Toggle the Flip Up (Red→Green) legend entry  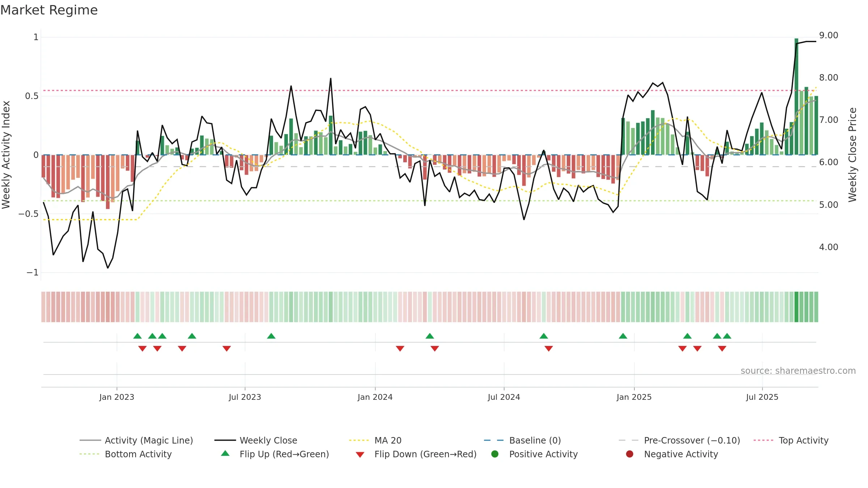(275, 454)
